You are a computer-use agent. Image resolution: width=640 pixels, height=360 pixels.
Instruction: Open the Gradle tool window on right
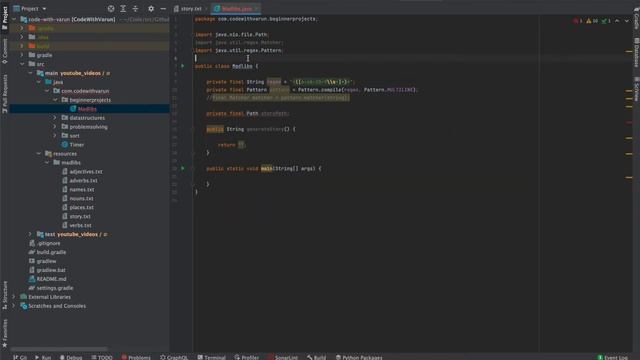click(x=636, y=17)
